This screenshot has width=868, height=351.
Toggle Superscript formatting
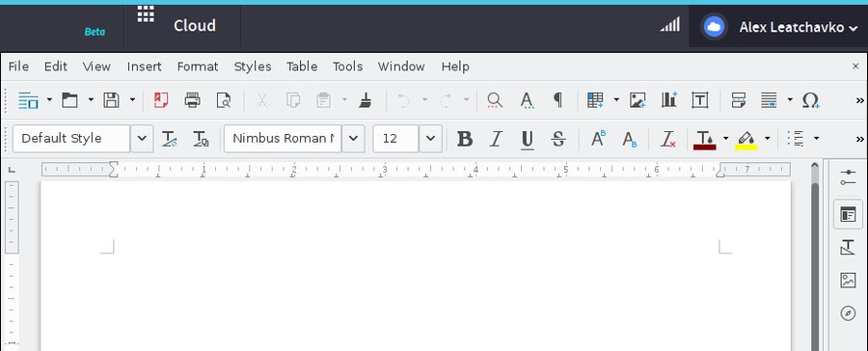pyautogui.click(x=598, y=139)
